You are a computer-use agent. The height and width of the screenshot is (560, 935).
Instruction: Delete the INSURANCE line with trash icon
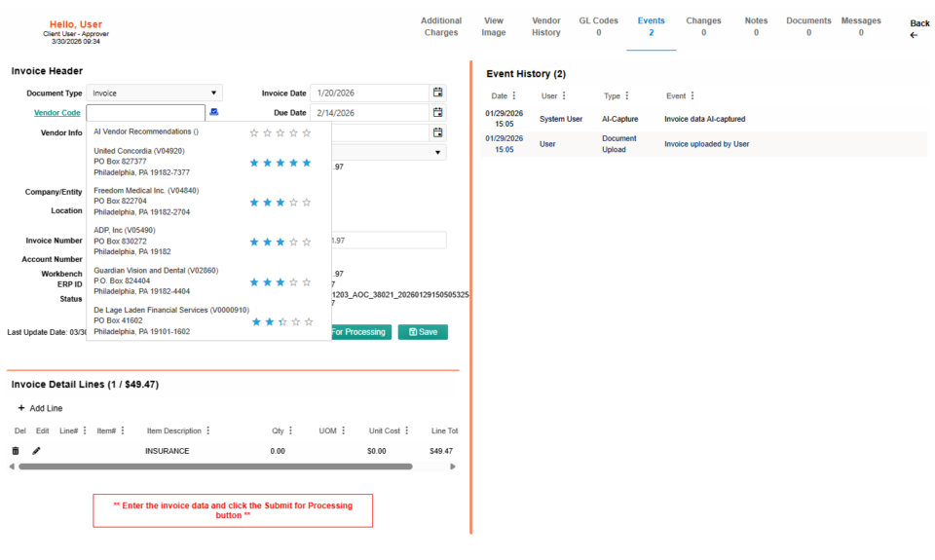pyautogui.click(x=15, y=451)
